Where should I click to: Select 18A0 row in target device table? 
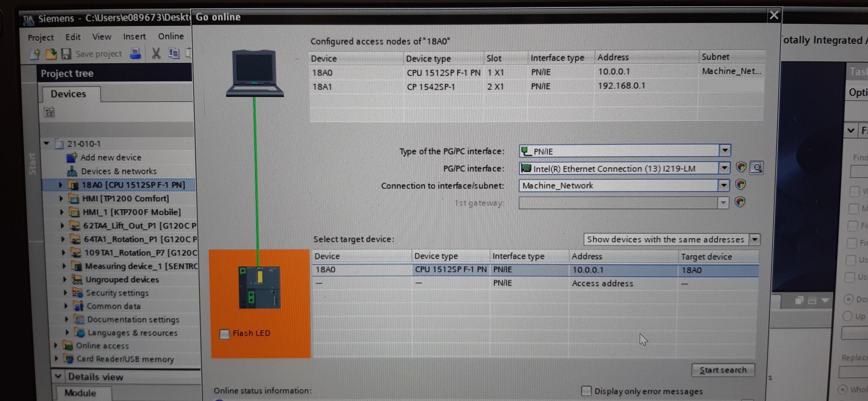pos(535,270)
